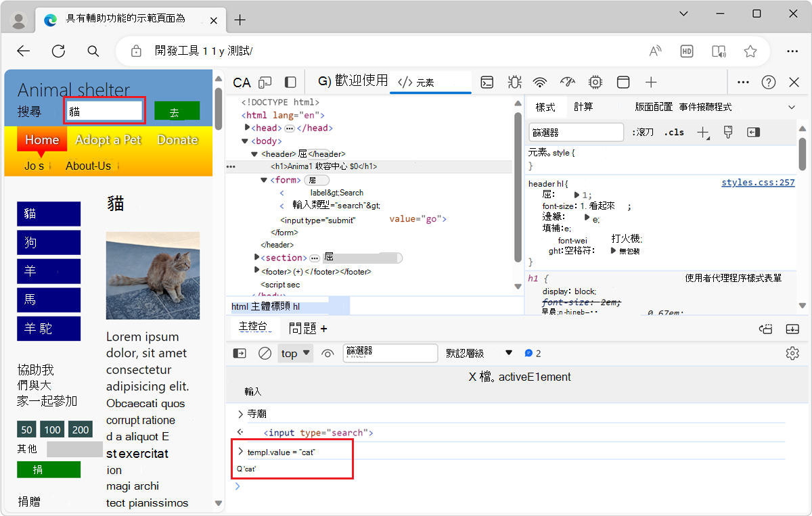Collapse the header element node

(254, 154)
